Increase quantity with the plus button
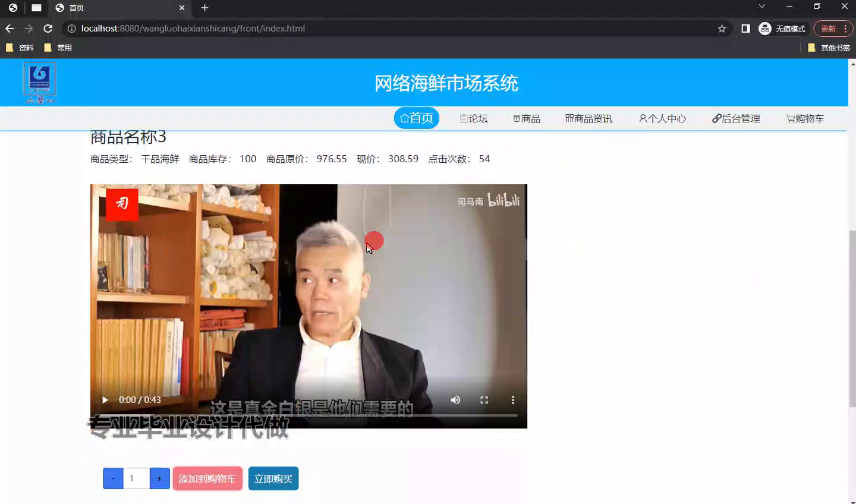 pyautogui.click(x=159, y=478)
